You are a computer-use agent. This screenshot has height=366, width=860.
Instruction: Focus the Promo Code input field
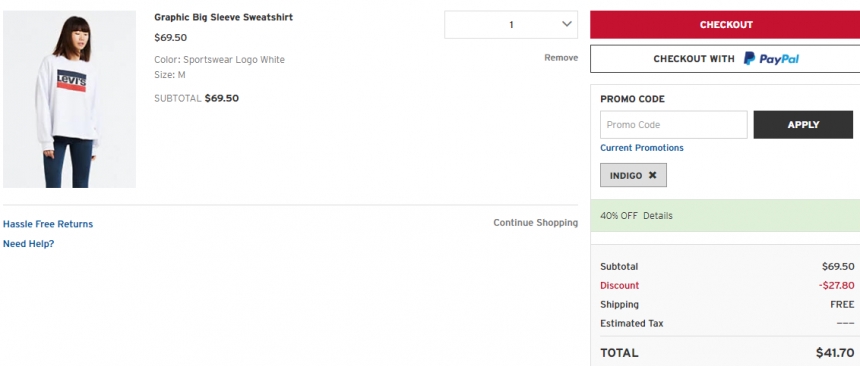[x=674, y=125]
